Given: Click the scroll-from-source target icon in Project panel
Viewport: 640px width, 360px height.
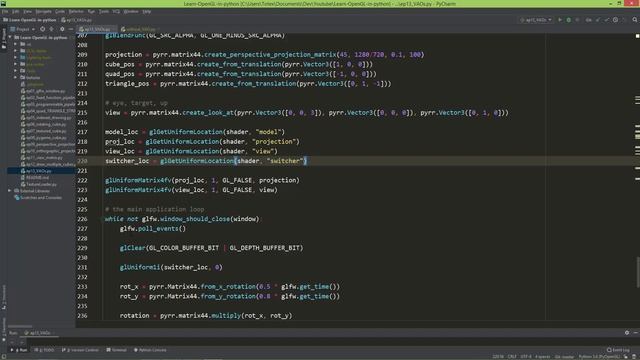Looking at the screenshot, I should coord(42,29).
